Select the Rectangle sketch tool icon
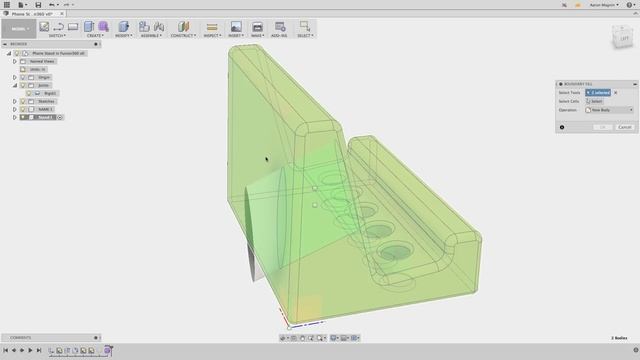The image size is (640, 360). (73, 27)
